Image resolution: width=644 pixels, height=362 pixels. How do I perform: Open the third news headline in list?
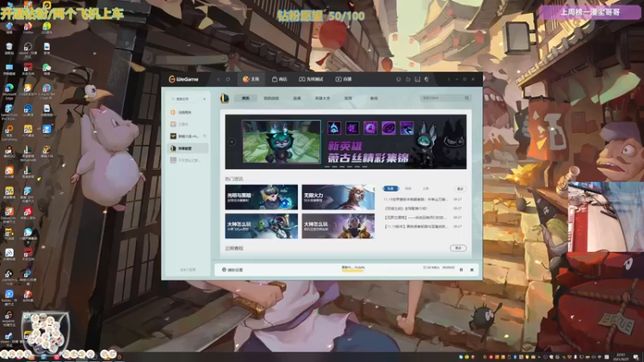(415, 217)
